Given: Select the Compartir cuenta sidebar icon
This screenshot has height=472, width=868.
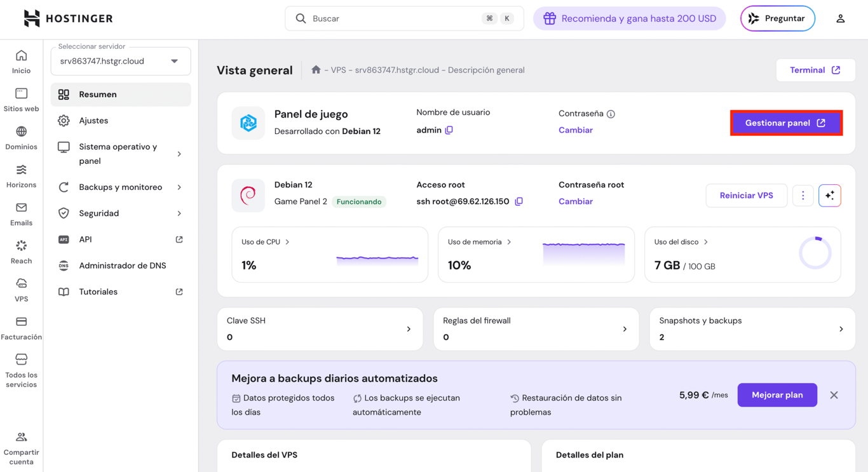Looking at the screenshot, I should click(x=21, y=436).
